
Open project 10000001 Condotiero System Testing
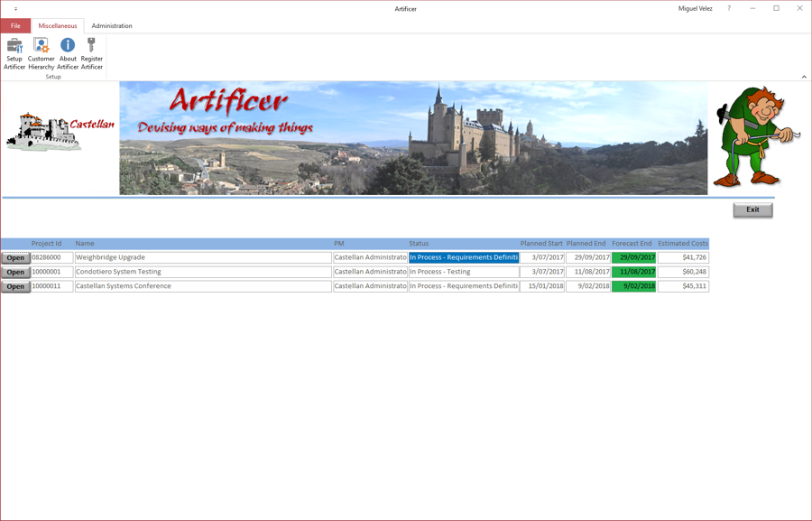(x=15, y=272)
